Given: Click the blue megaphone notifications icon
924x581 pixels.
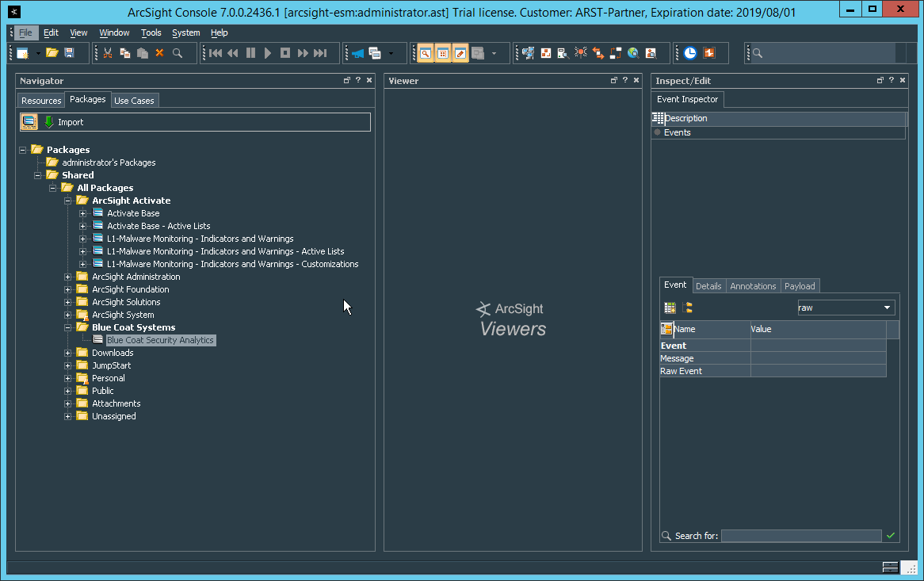Looking at the screenshot, I should pos(357,53).
